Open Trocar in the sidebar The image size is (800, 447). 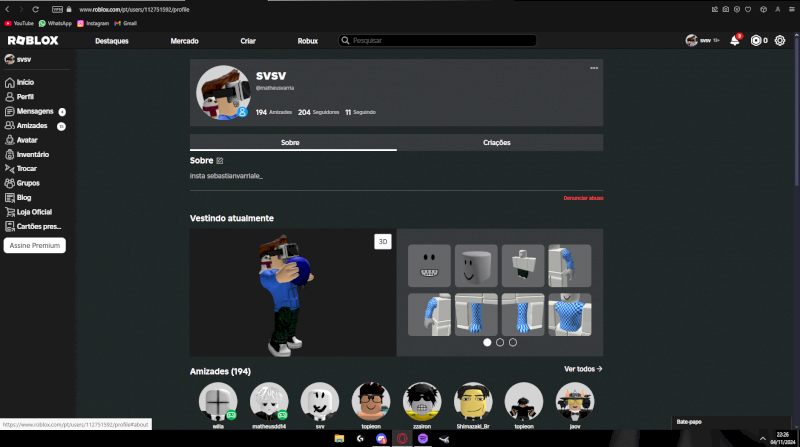click(21, 168)
